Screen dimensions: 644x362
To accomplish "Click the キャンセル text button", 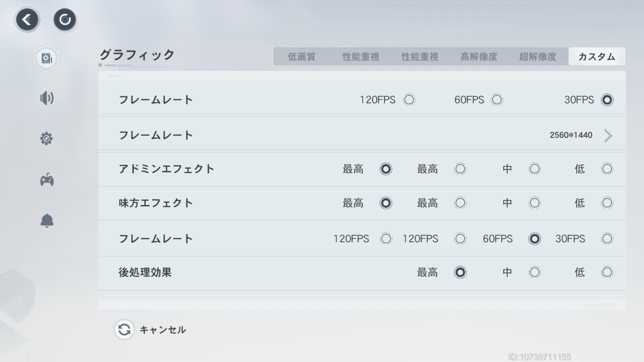I will tap(163, 330).
